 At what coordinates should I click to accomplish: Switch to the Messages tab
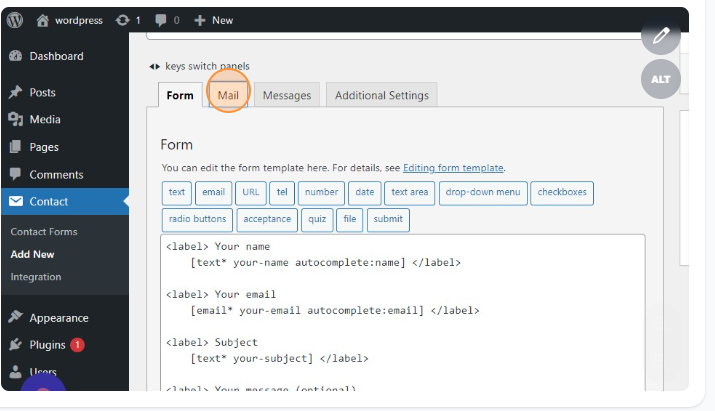pos(286,95)
